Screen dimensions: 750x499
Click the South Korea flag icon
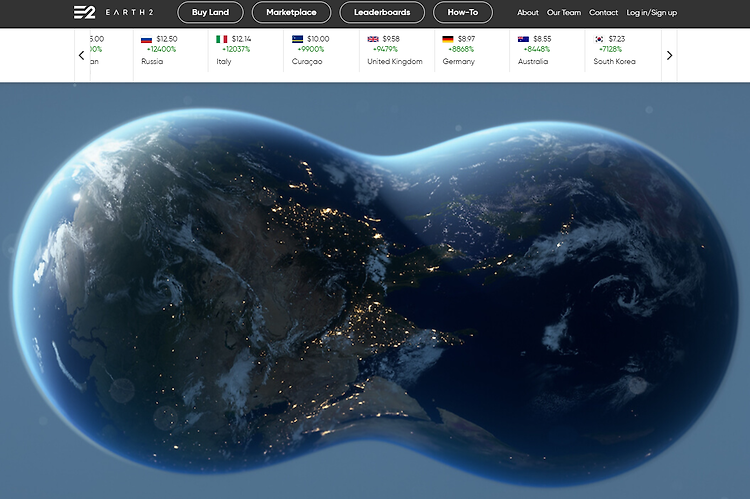click(599, 39)
